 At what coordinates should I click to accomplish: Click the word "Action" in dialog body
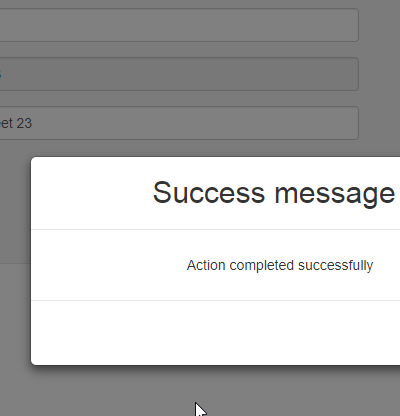click(206, 265)
